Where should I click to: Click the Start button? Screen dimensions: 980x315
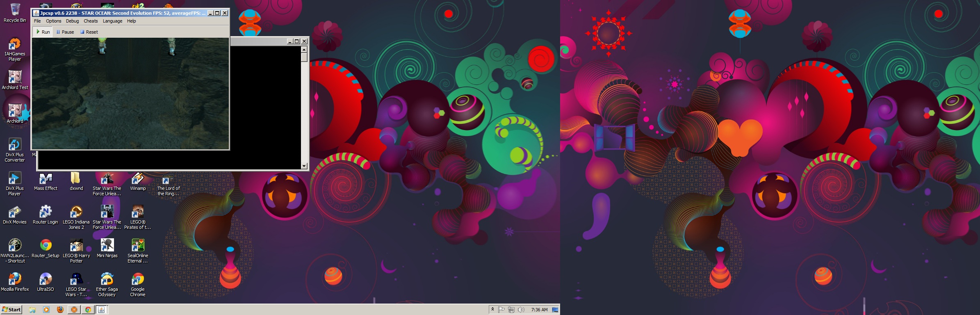[x=11, y=310]
